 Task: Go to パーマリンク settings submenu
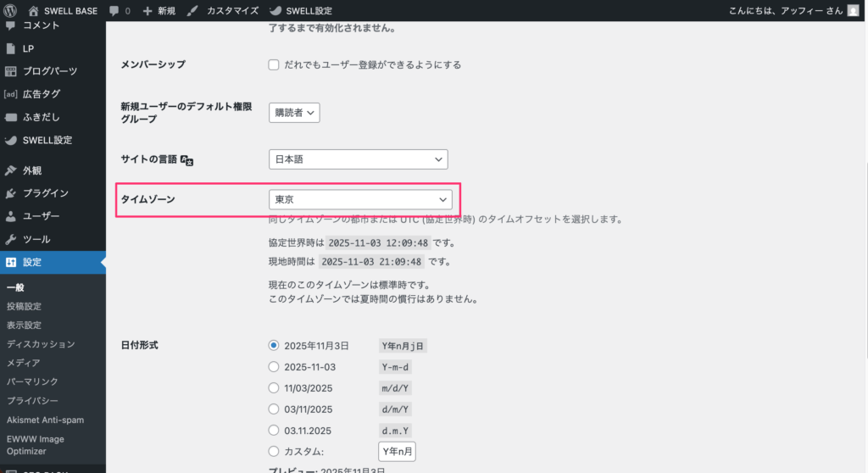click(34, 381)
